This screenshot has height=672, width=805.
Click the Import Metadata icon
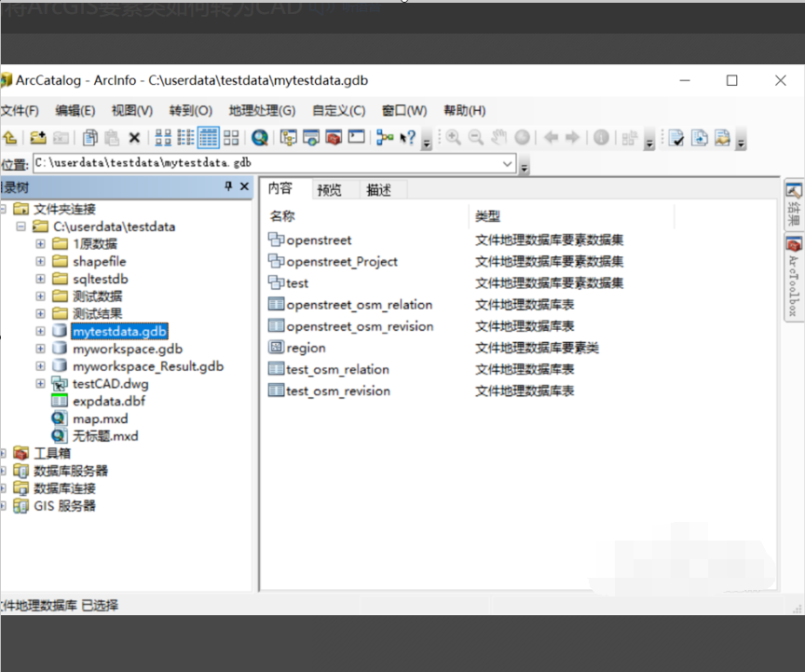(x=722, y=138)
